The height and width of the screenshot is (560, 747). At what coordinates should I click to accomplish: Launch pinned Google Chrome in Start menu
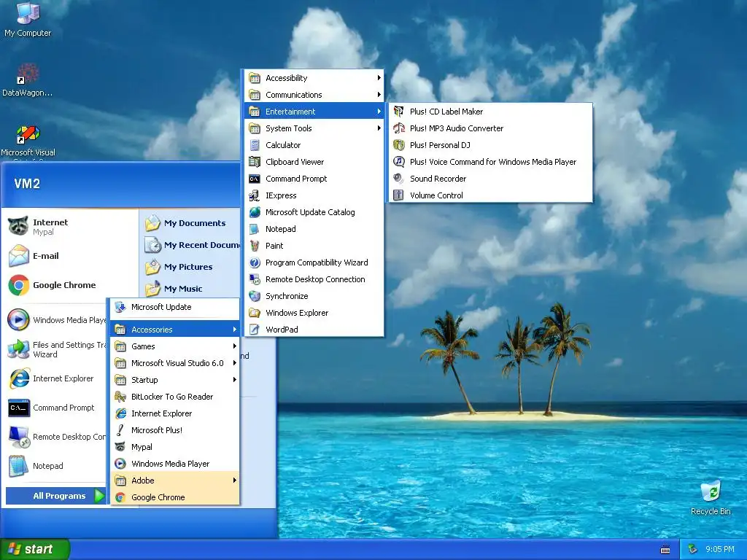(71, 285)
